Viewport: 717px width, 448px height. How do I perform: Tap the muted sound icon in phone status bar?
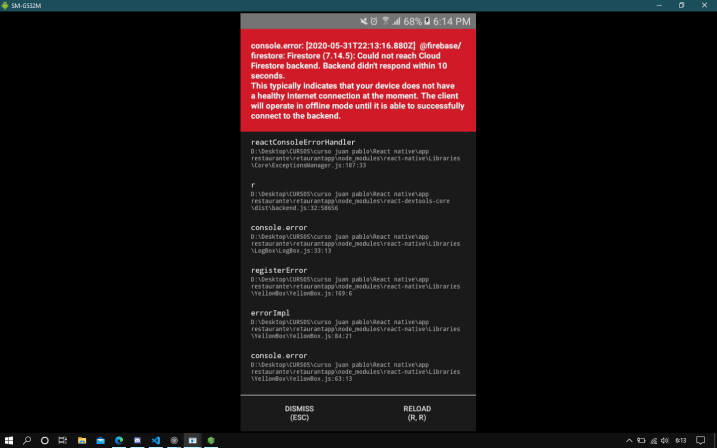[364, 21]
